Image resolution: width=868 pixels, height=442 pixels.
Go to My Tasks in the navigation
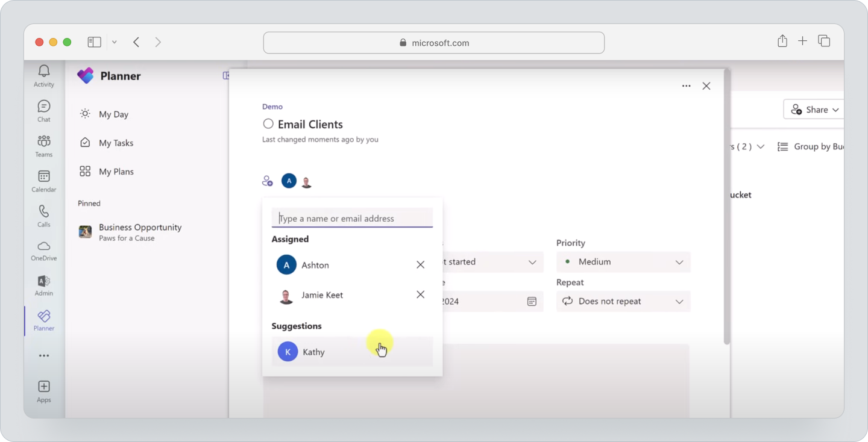pyautogui.click(x=115, y=143)
